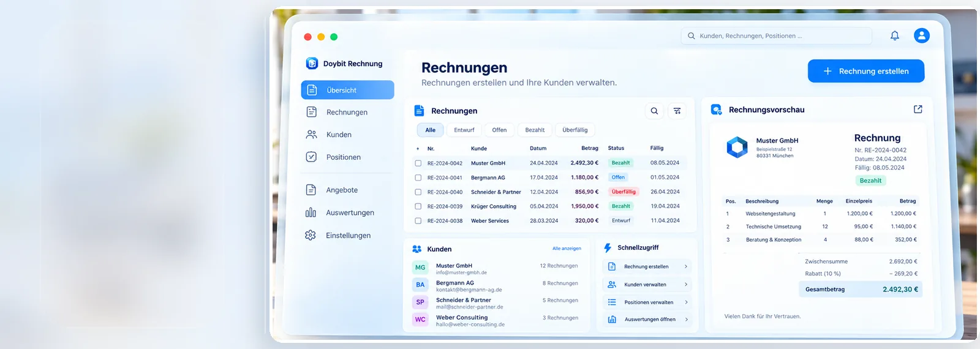Select the Alle filter tab

click(x=431, y=130)
